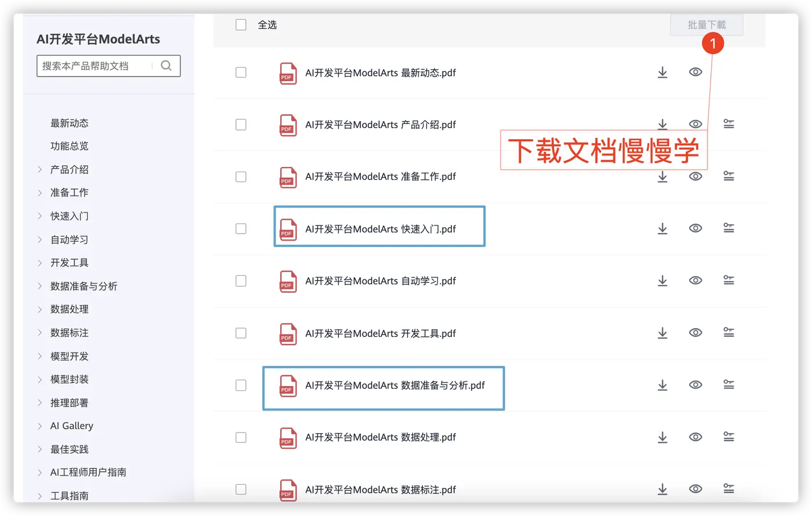The image size is (812, 516).
Task: Open 功能总览 in the sidebar
Action: [70, 146]
